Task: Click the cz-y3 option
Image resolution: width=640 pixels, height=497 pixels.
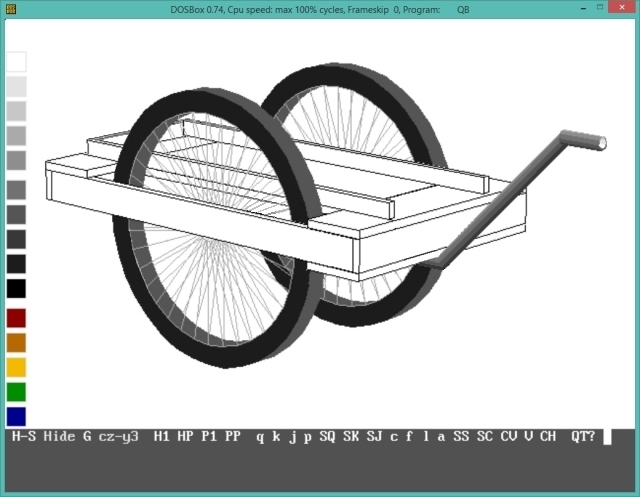Action: [120, 437]
